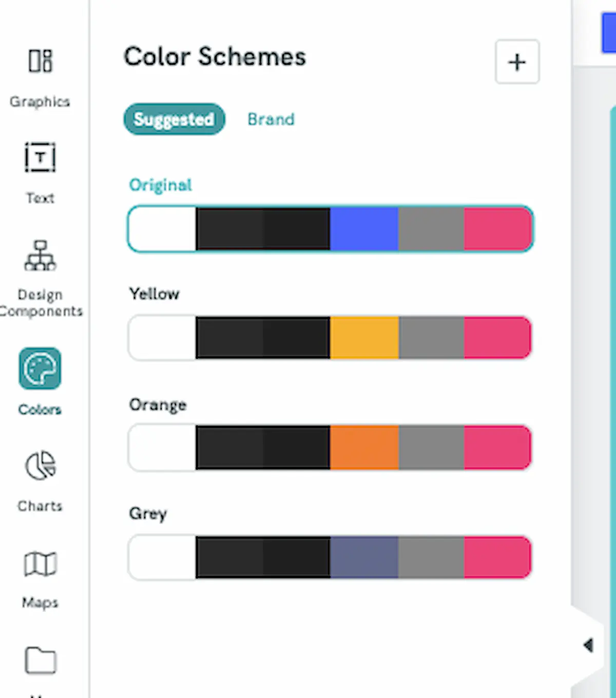Image resolution: width=616 pixels, height=698 pixels.
Task: Apply the Orange color scheme
Action: click(330, 448)
